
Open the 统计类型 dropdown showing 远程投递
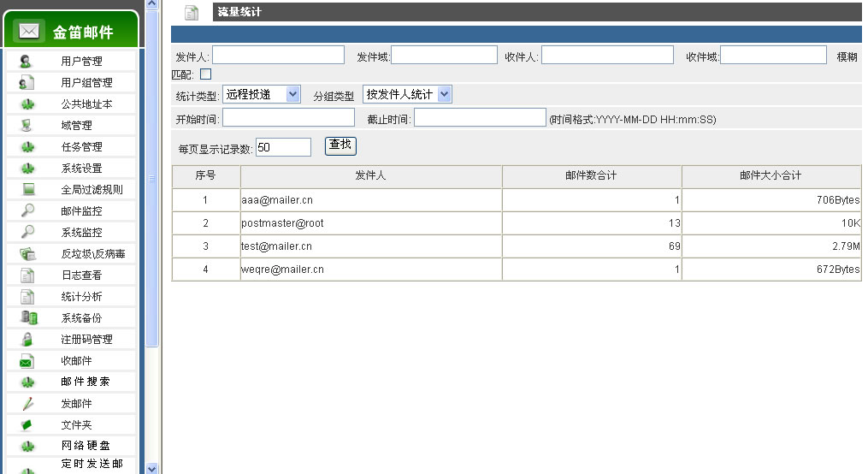tap(262, 94)
